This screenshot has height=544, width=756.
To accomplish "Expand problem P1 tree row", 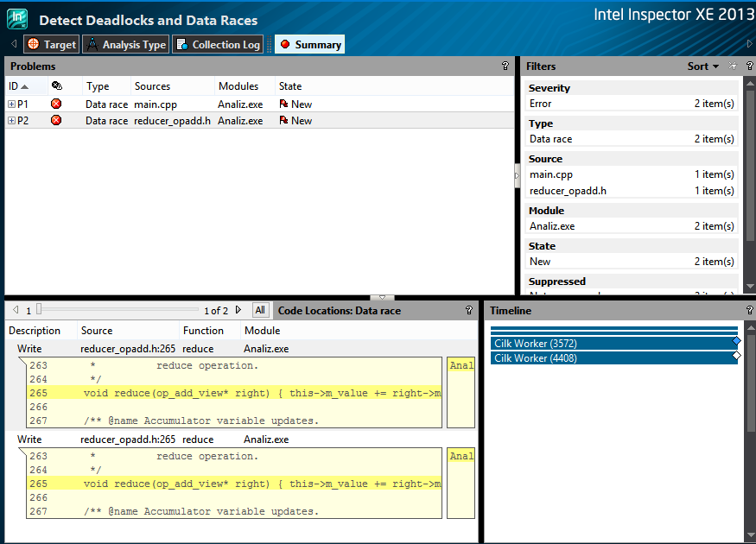I will click(x=12, y=104).
